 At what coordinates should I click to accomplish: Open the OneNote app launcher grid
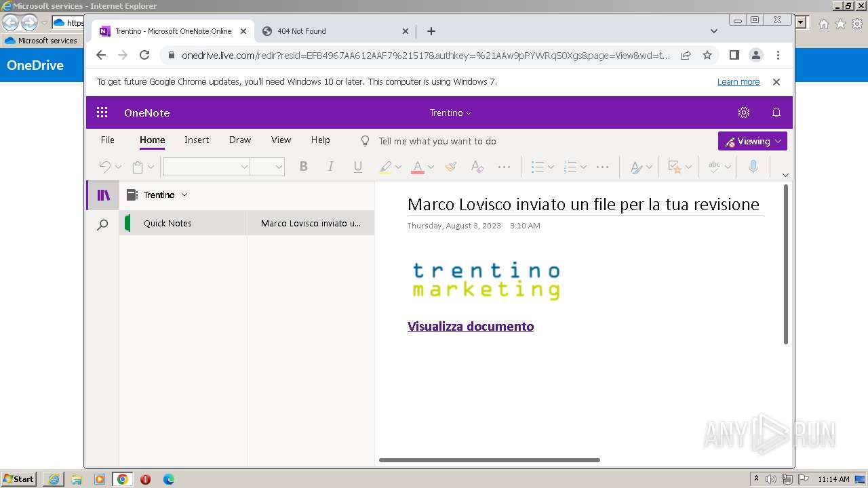(102, 113)
